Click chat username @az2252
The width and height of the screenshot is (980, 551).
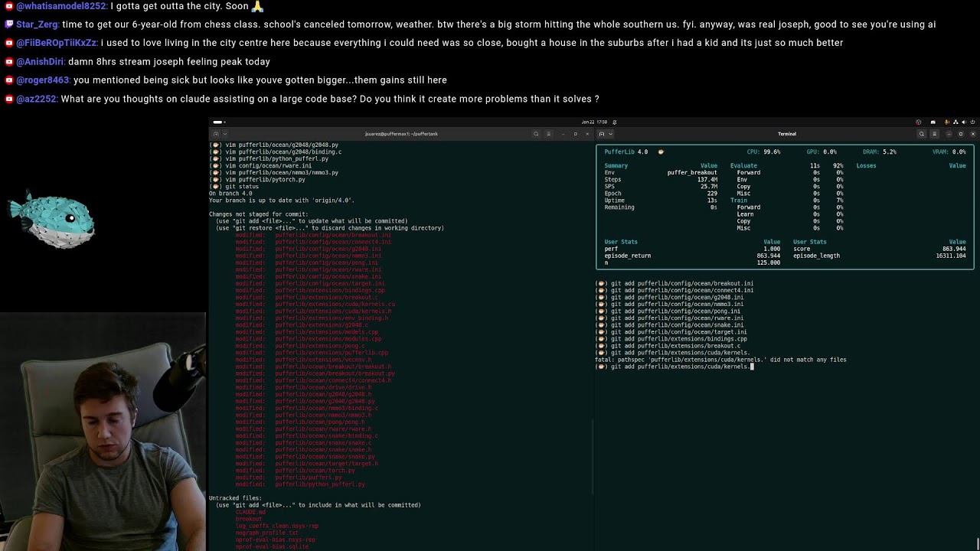point(37,99)
